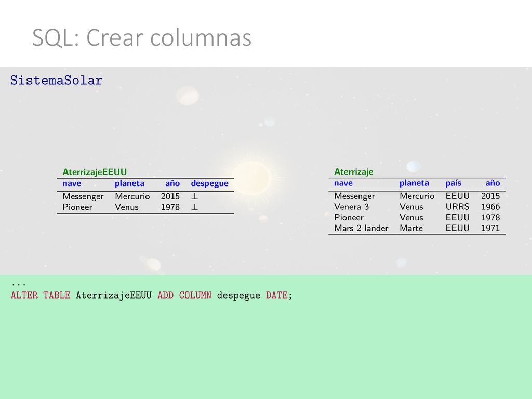Click the "año" header in Aterrizaje table

(493, 183)
